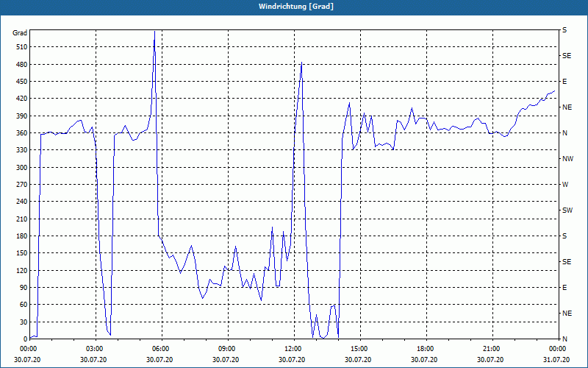588x368 pixels.
Task: Select the 390 y-axis value
Action: tap(22, 116)
